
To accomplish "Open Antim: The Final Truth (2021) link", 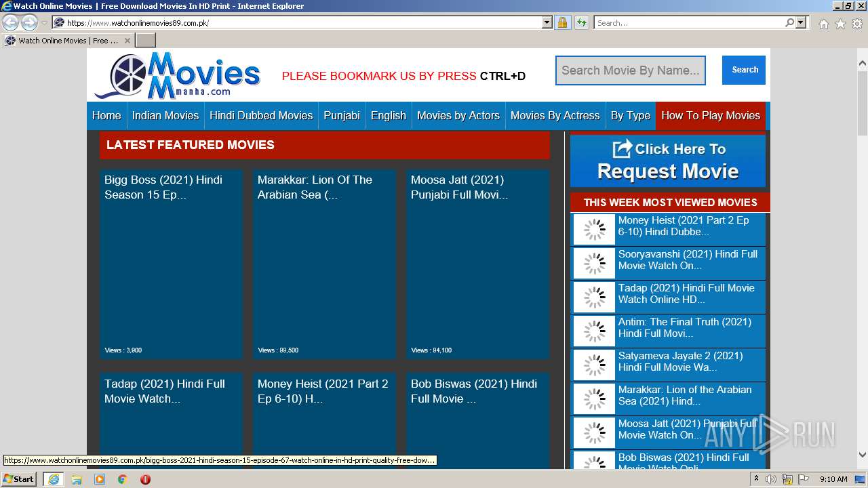I will (685, 327).
